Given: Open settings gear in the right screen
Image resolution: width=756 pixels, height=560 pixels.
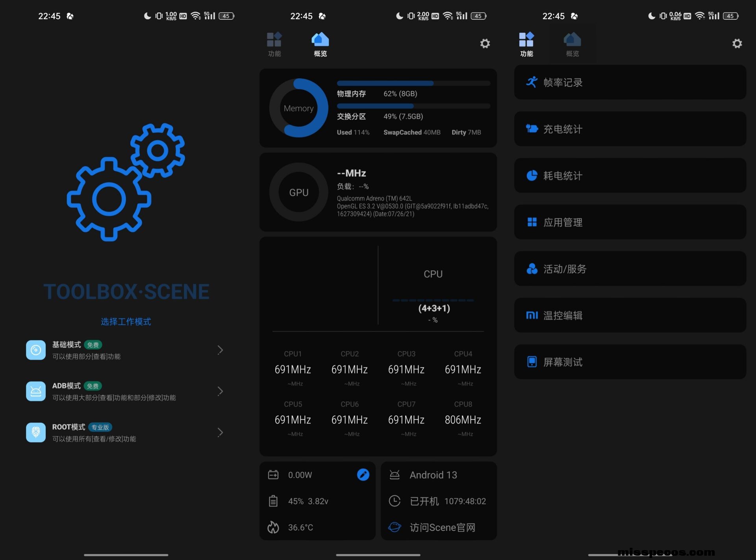Looking at the screenshot, I should [737, 43].
